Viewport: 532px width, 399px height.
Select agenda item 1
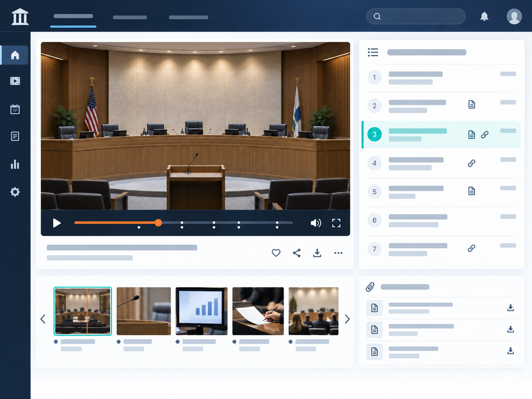[x=442, y=78]
